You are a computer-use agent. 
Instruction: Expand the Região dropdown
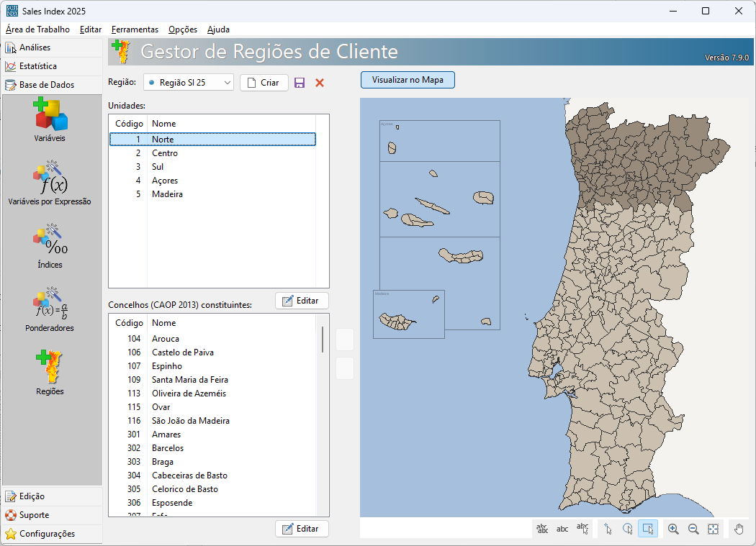click(228, 83)
